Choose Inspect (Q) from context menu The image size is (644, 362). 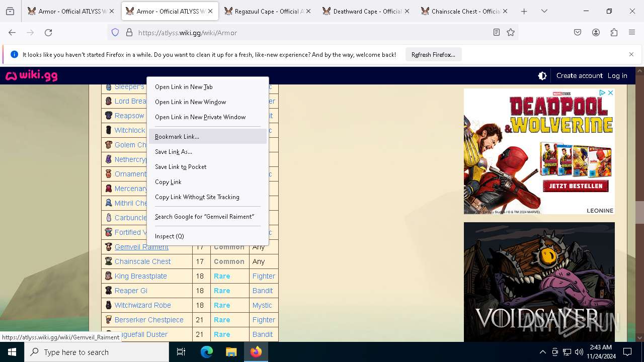(x=208, y=236)
